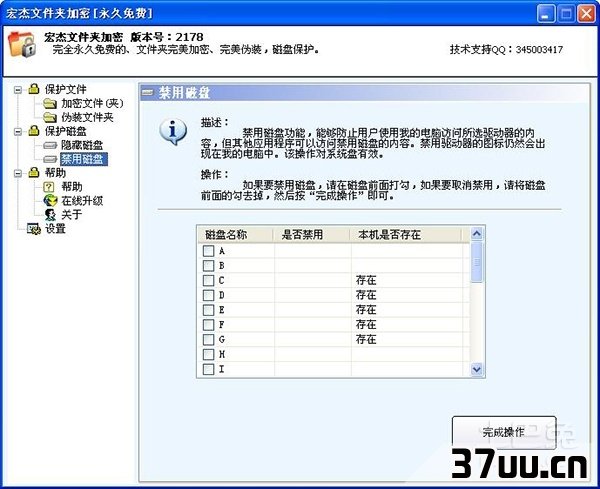Click 存在 in the disk E row
This screenshot has height=489, width=600.
[366, 310]
